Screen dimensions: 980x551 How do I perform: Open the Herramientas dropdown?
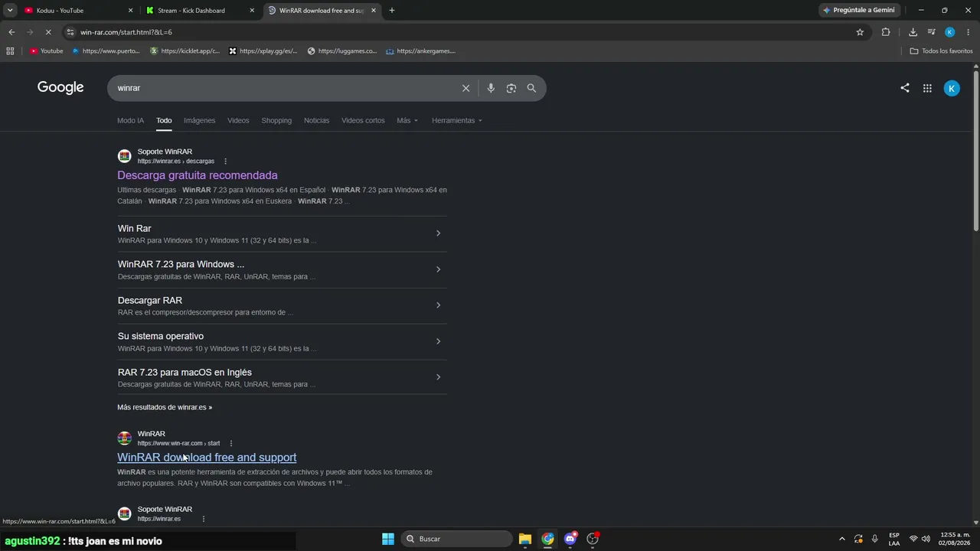tap(457, 120)
